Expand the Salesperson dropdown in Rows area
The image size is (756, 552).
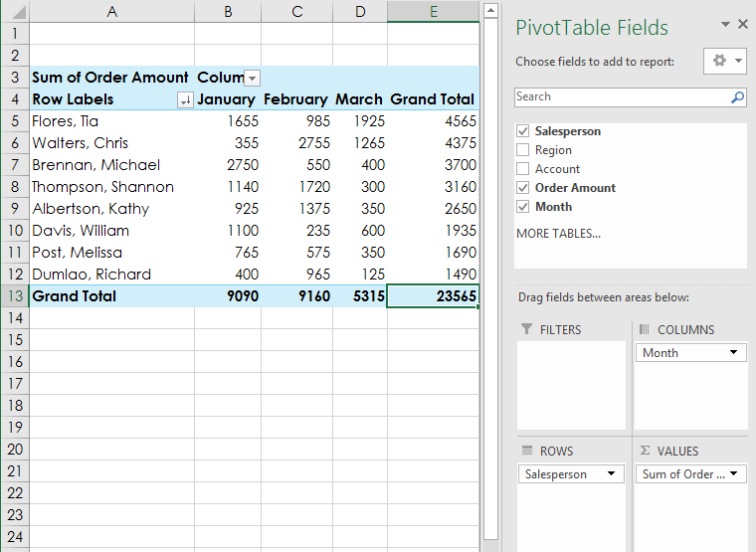tap(609, 474)
